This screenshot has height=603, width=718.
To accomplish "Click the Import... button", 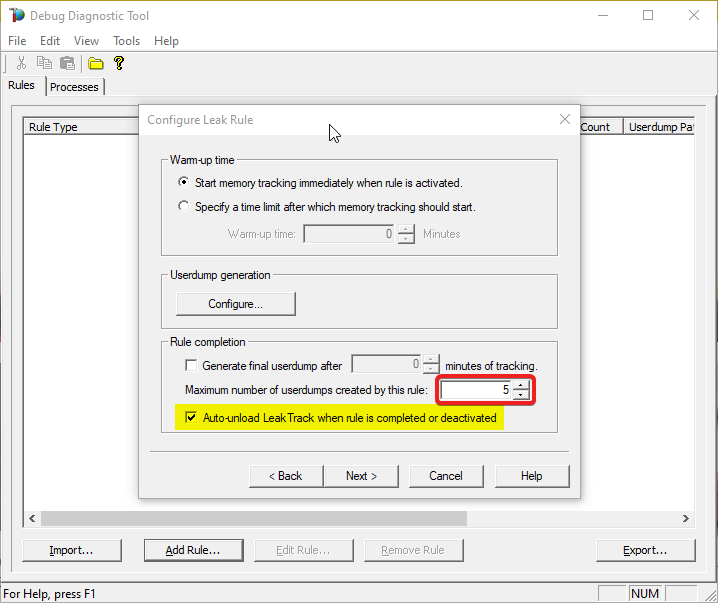I will click(72, 550).
